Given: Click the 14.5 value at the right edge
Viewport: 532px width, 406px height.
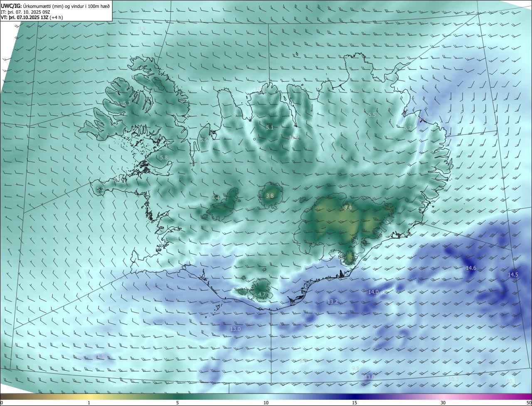Looking at the screenshot, I should click(513, 274).
